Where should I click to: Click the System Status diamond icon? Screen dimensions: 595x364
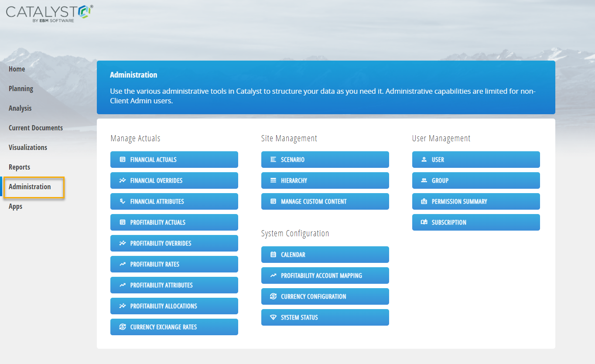tap(274, 317)
